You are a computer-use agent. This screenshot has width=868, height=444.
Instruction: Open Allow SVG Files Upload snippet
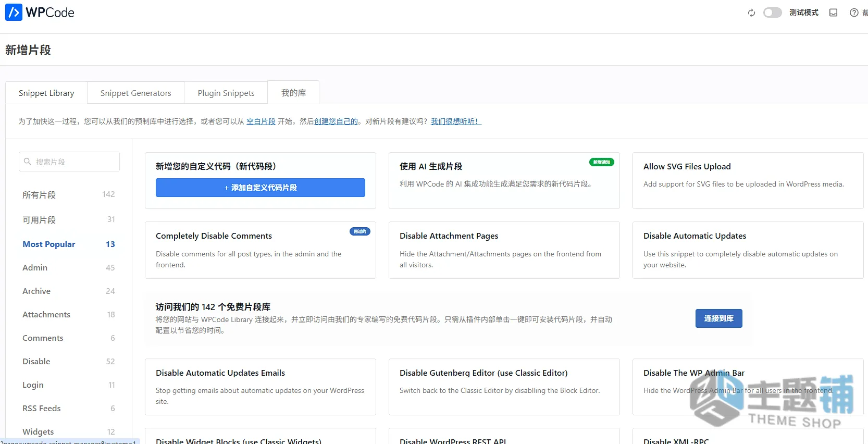748,180
